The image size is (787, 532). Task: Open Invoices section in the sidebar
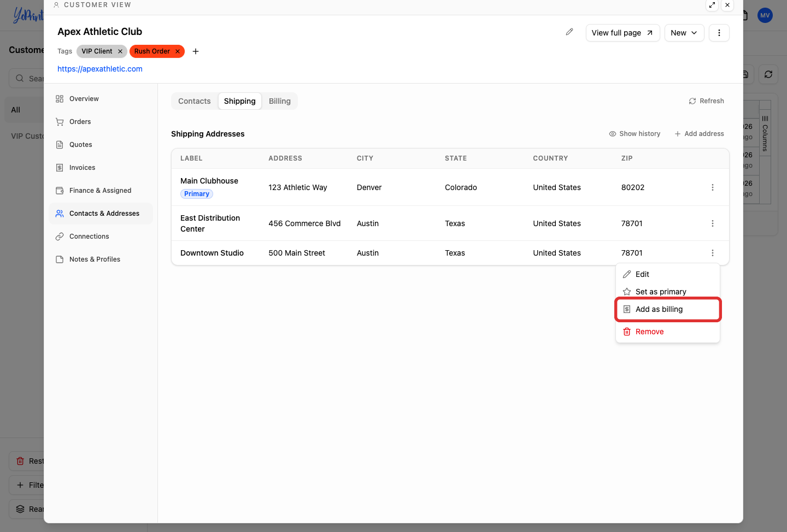coord(101,168)
